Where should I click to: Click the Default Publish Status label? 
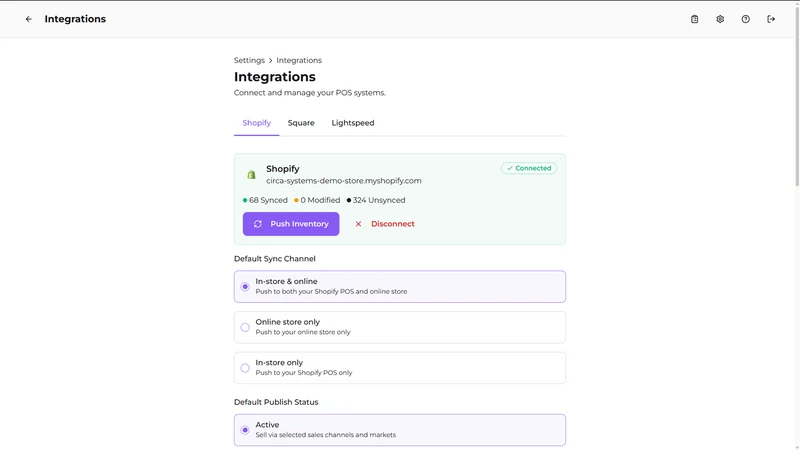click(276, 402)
